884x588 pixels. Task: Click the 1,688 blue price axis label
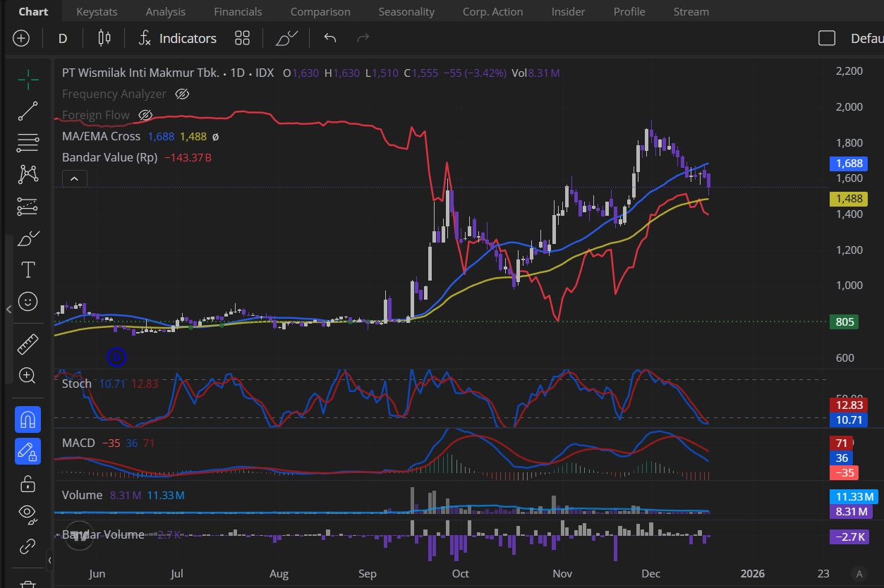coord(849,164)
